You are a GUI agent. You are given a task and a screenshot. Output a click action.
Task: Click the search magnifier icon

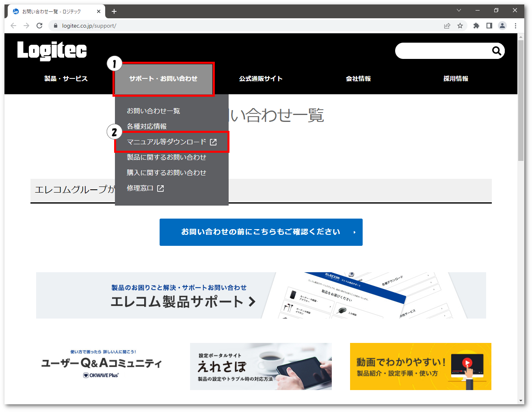(x=496, y=51)
